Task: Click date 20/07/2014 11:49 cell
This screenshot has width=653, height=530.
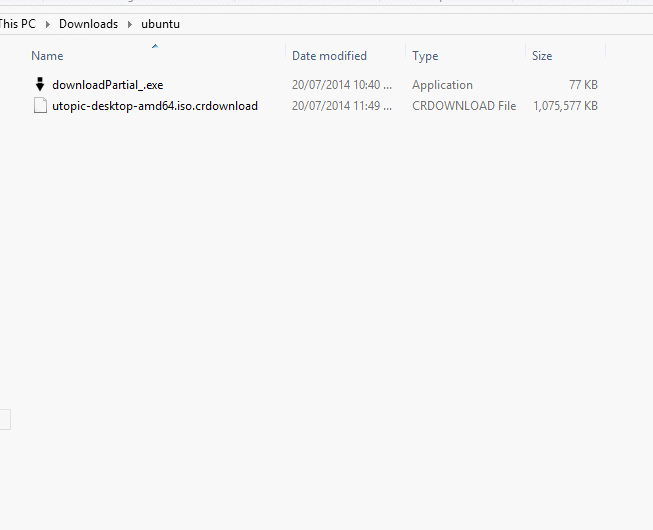Action: [341, 106]
